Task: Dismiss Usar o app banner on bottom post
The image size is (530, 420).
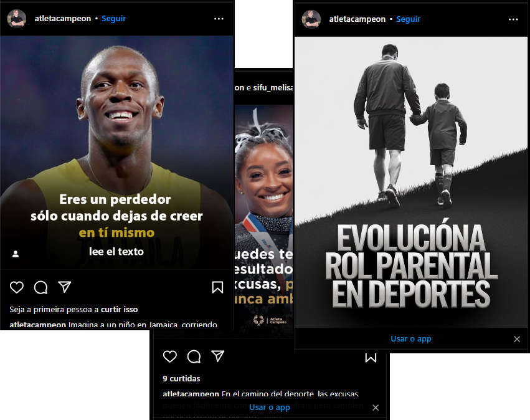Action: [x=376, y=408]
